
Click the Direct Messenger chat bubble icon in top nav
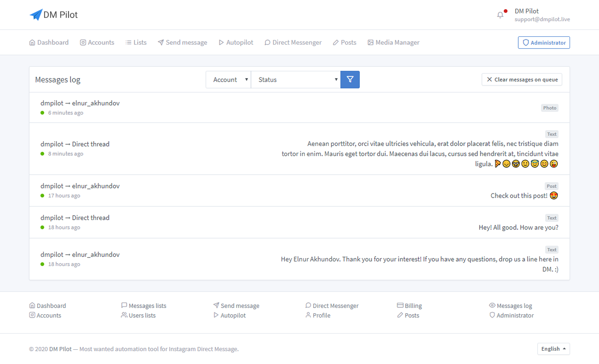point(267,42)
